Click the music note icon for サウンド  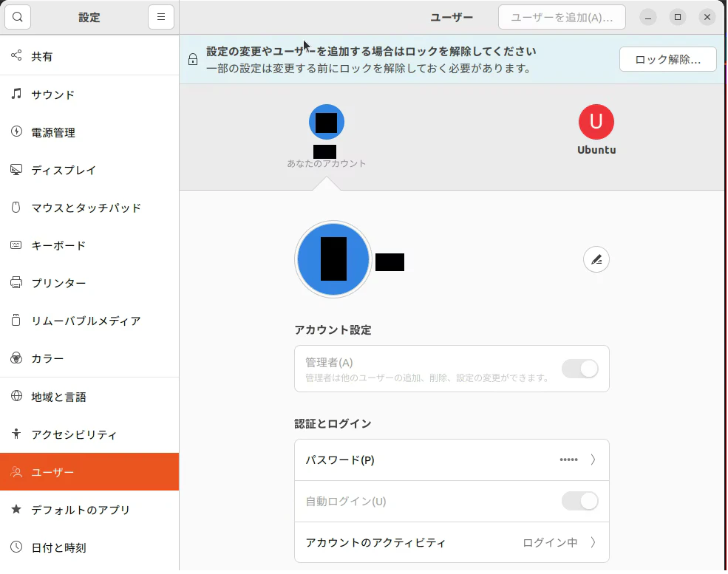[16, 94]
